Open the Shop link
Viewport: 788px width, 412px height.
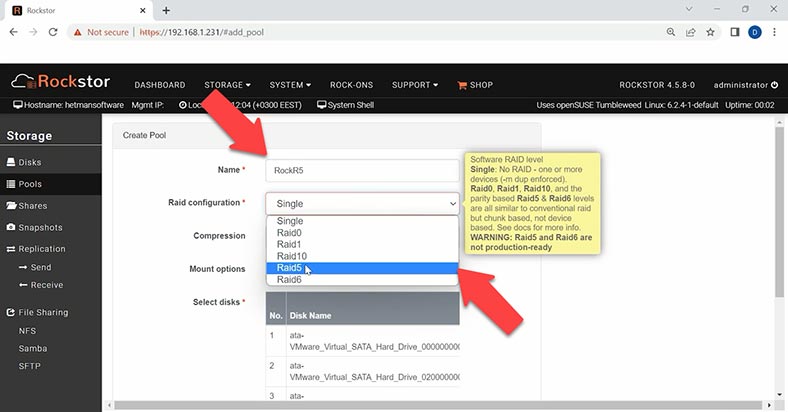(x=475, y=85)
